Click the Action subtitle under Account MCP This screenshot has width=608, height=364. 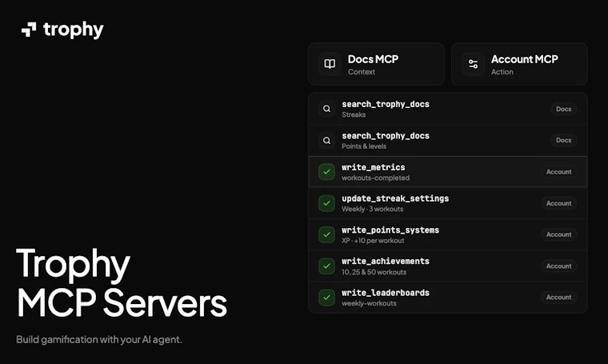(502, 72)
